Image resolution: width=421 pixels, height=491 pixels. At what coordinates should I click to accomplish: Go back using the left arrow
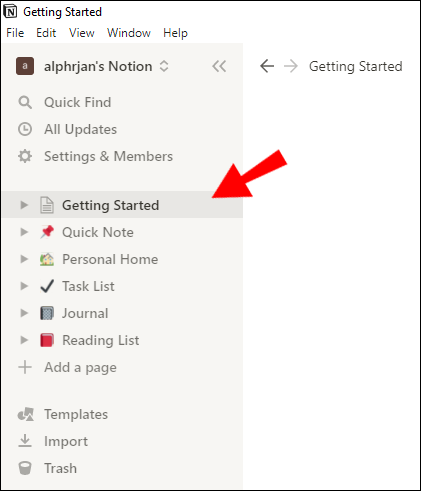pyautogui.click(x=267, y=66)
